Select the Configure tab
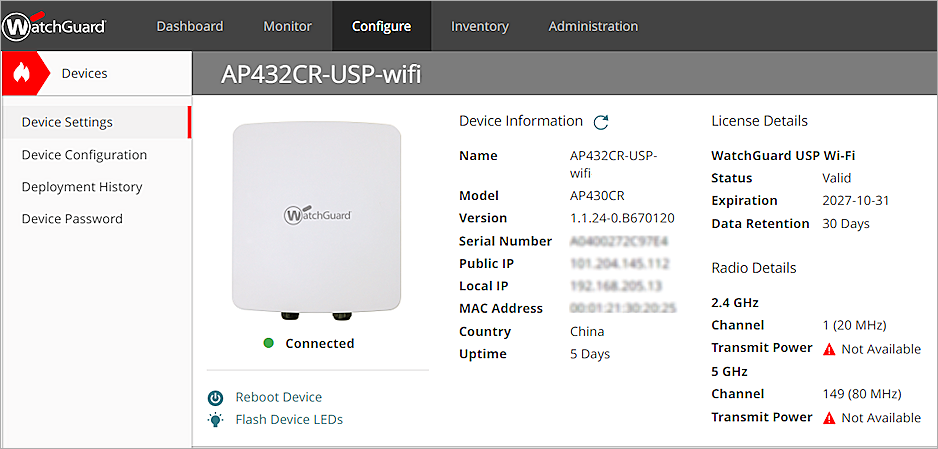938x449 pixels. pyautogui.click(x=381, y=26)
